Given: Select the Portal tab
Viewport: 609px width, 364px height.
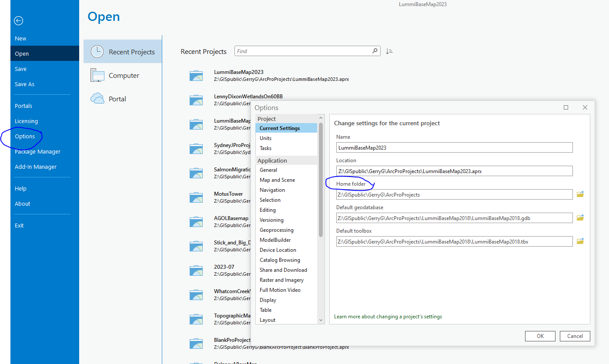Looking at the screenshot, I should tap(123, 99).
